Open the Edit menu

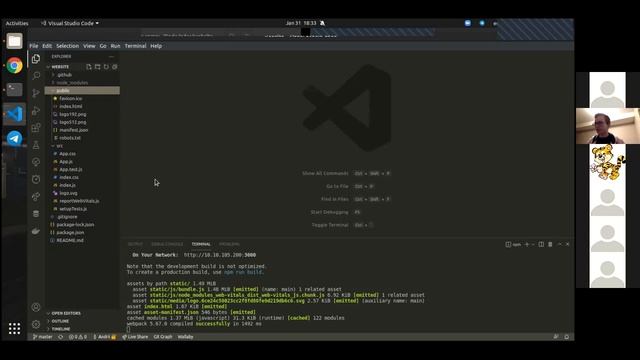pos(47,46)
